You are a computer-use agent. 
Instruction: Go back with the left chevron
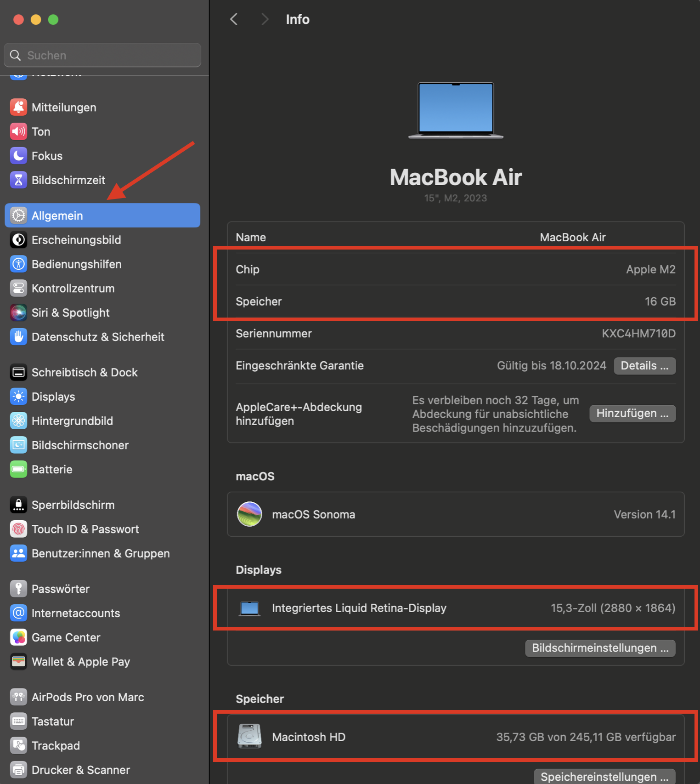[234, 19]
